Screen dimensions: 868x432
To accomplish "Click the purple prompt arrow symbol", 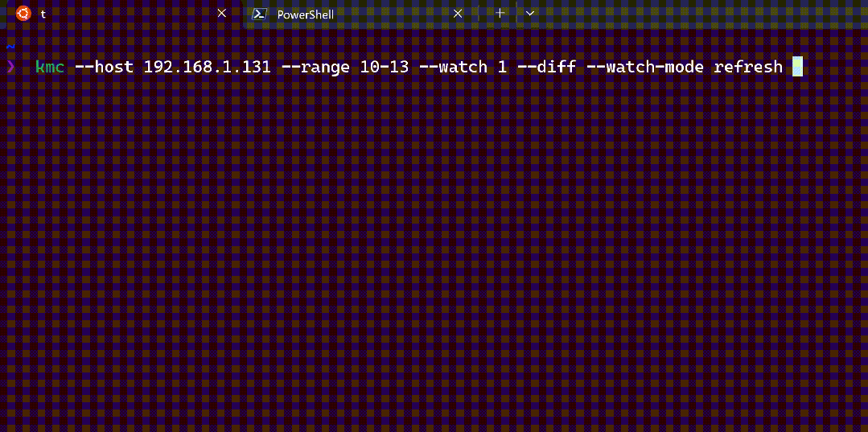I will pyautogui.click(x=11, y=67).
